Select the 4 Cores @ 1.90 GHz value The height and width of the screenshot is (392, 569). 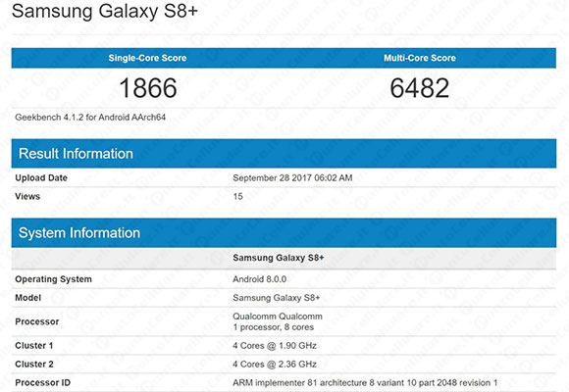(x=275, y=346)
